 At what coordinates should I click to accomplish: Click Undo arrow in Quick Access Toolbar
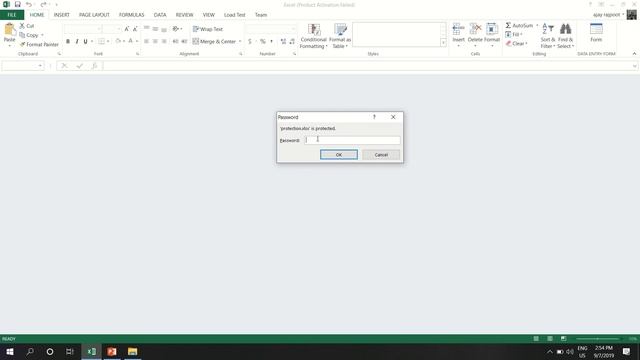point(29,4)
